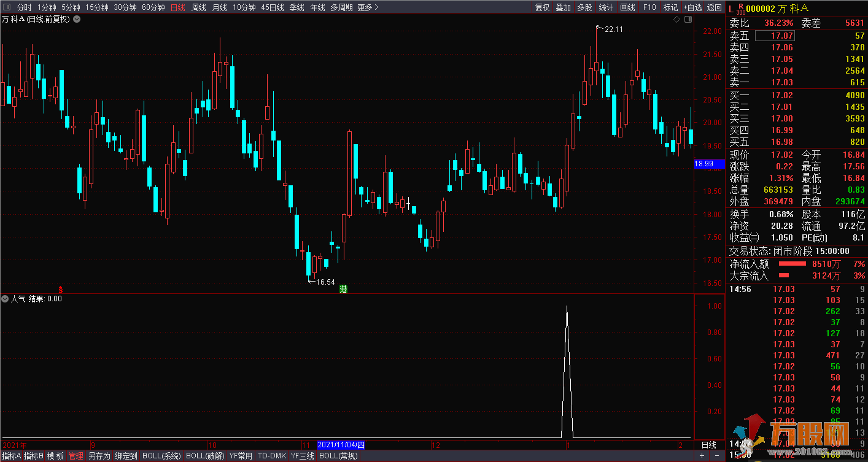Image resolution: width=868 pixels, height=462 pixels.
Task: Apply the YF三线 template
Action: pyautogui.click(x=303, y=456)
